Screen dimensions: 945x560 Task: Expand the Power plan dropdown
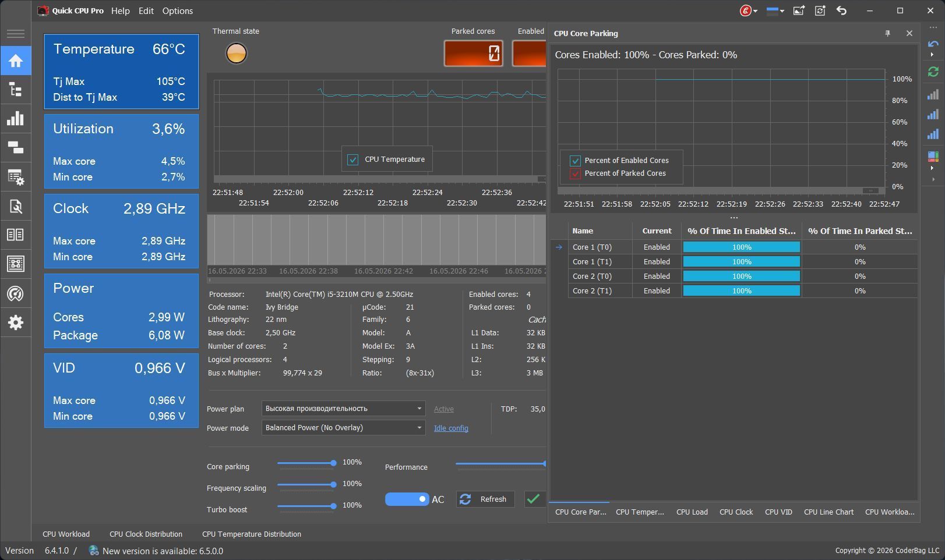pyautogui.click(x=343, y=409)
